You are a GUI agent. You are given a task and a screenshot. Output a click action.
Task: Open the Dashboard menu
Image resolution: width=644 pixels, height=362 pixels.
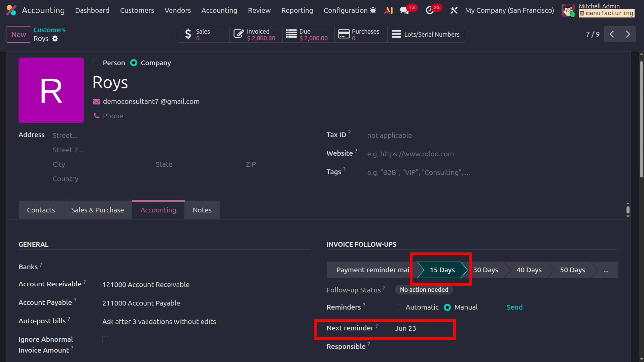[92, 10]
